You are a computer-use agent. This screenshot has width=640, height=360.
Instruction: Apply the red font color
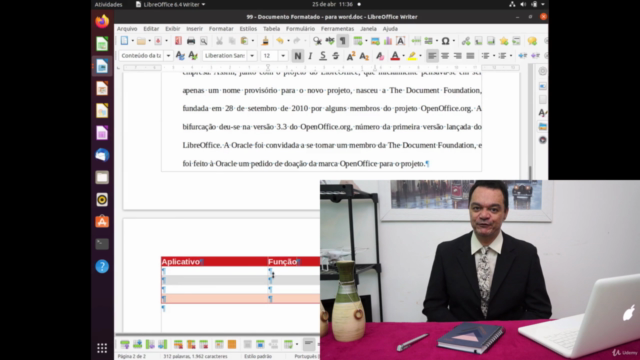(395, 56)
